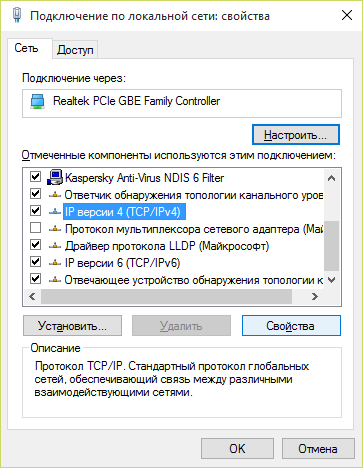The image size is (363, 468).
Task: Click the Протокол мультиплексора item icon
Action: pos(55,229)
